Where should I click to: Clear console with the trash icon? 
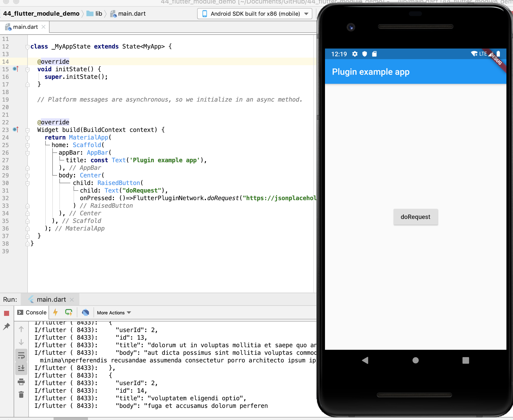(x=21, y=394)
